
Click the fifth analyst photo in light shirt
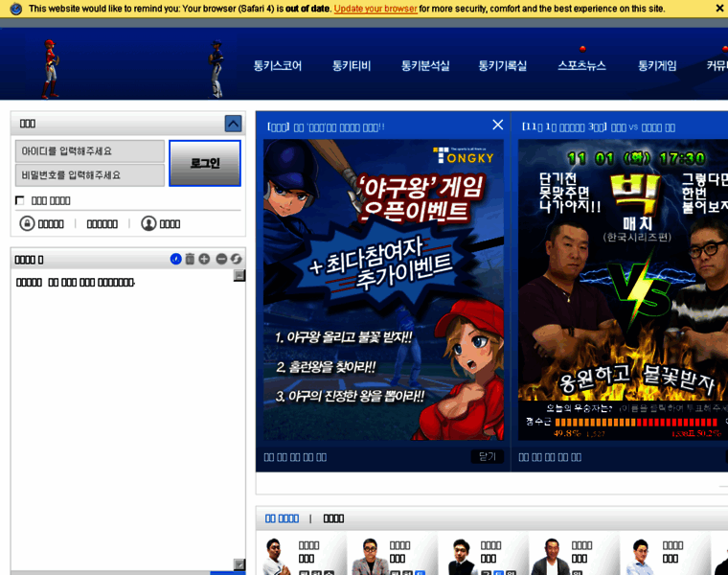pyautogui.click(x=642, y=557)
